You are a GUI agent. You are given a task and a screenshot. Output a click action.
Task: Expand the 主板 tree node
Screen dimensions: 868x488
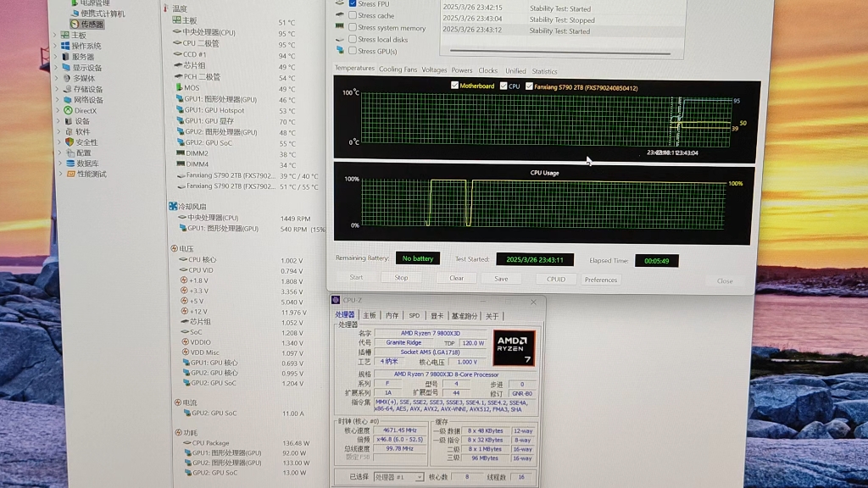pyautogui.click(x=57, y=36)
